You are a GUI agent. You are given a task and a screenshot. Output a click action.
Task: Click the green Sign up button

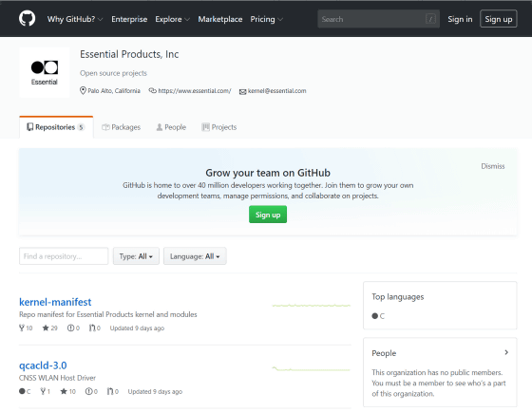click(268, 215)
